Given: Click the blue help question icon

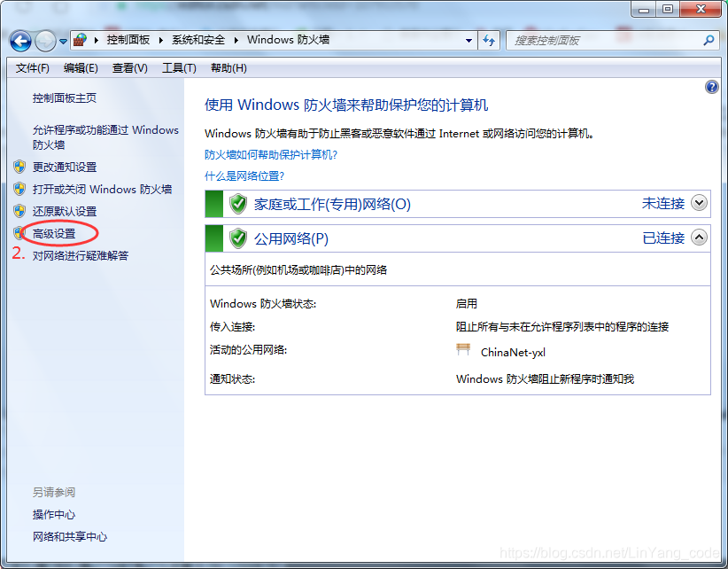Looking at the screenshot, I should pos(712,87).
